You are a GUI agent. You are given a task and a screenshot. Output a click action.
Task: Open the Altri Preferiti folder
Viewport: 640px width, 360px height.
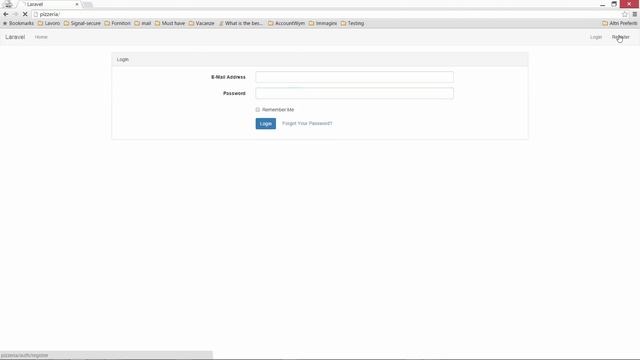pos(620,23)
